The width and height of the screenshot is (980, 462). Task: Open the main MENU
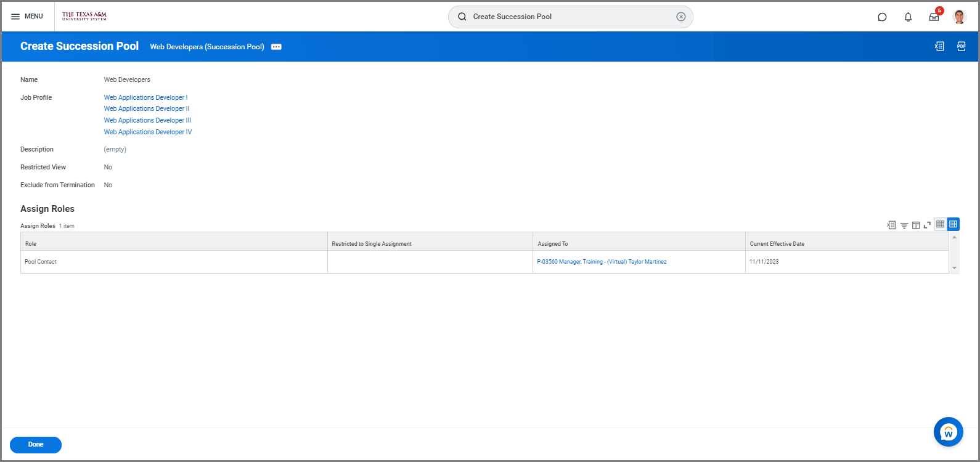tap(27, 17)
